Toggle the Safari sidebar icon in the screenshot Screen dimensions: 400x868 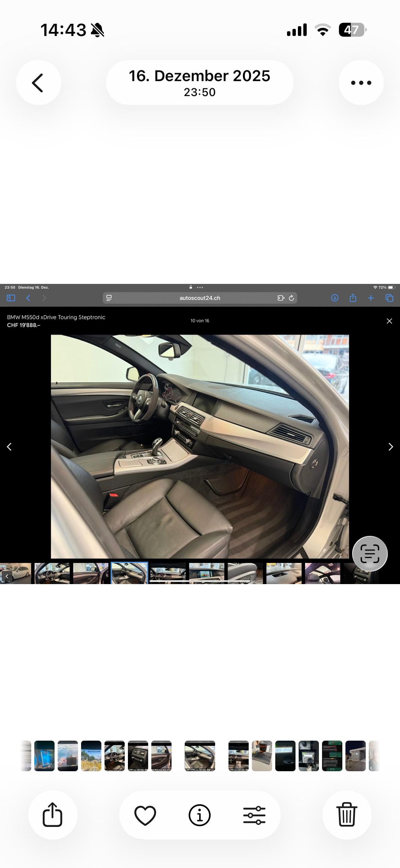pos(11,298)
